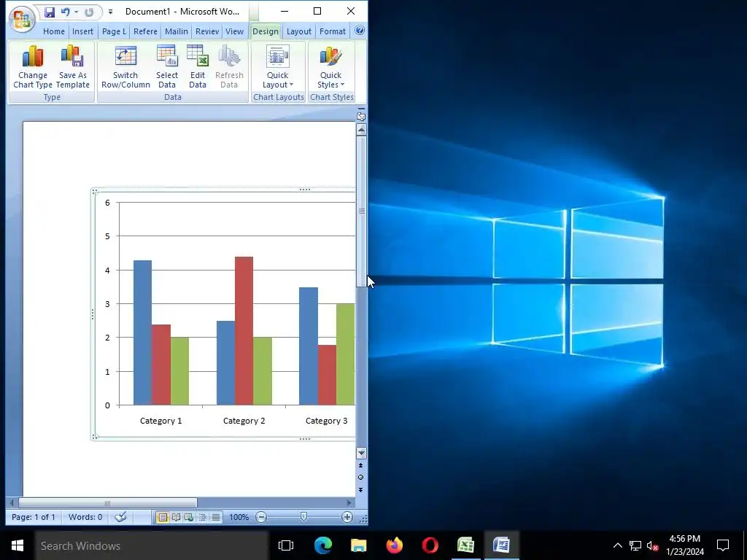The image size is (747, 560).
Task: Click the ruler toggle above vertical scrollbar
Action: click(x=361, y=116)
